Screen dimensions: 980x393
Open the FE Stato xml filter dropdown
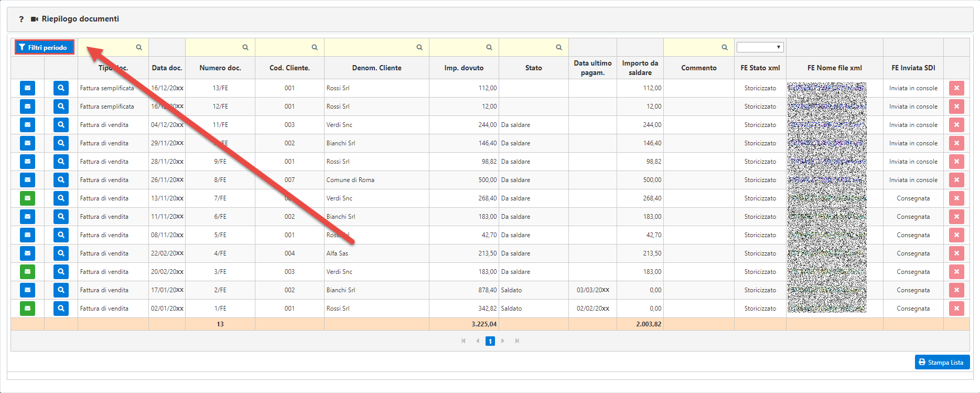coord(760,47)
